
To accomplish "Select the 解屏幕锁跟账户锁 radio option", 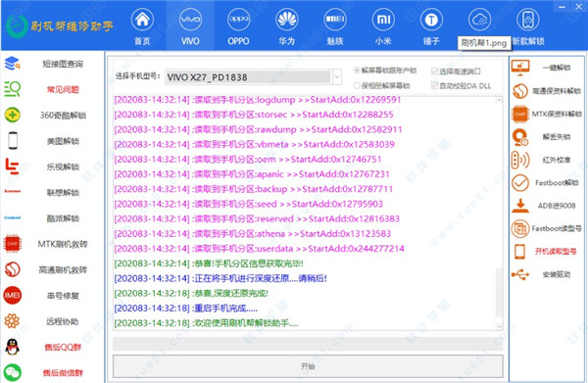I will [357, 71].
